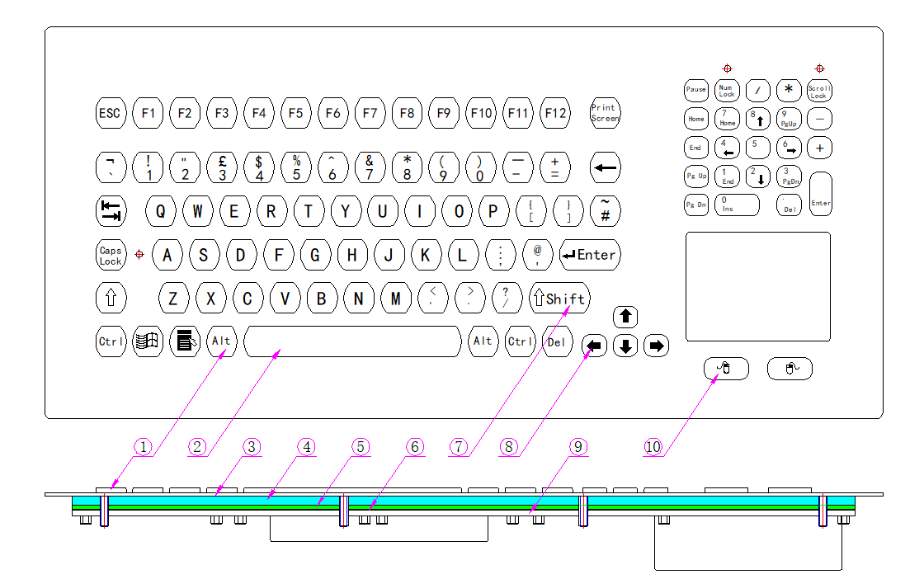Select circled callout number 10
Viewport: 924px width, 579px height.
pos(653,447)
